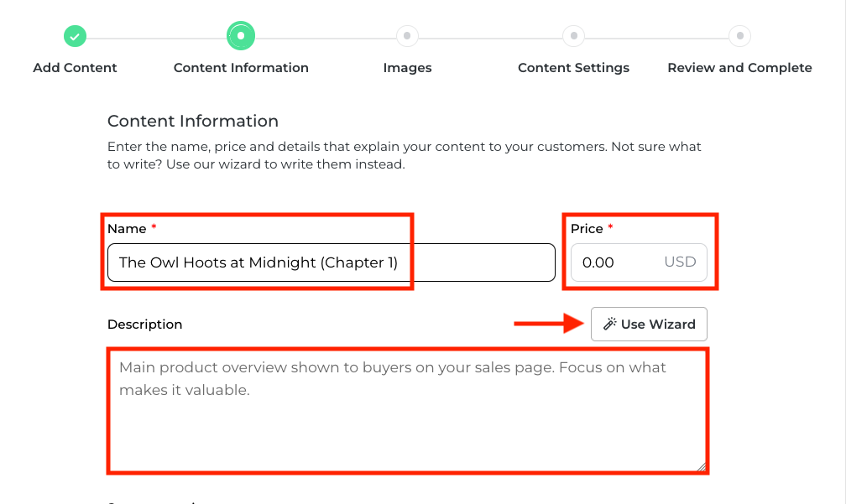Go to the Add Content step label

click(75, 68)
